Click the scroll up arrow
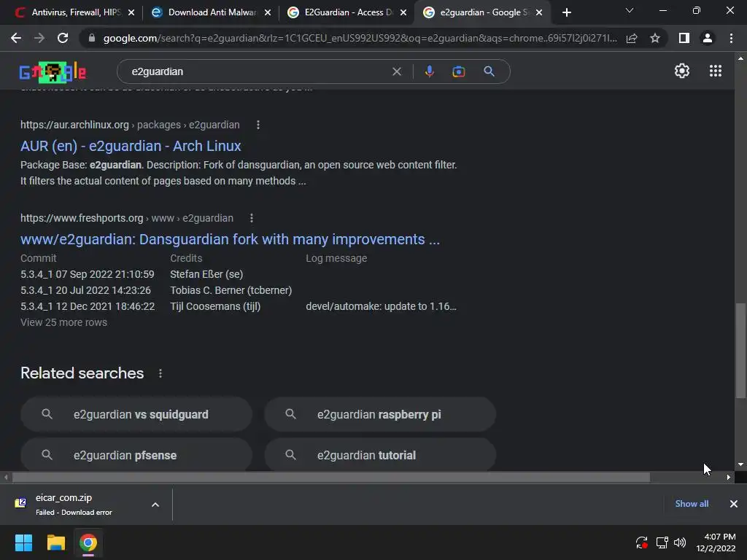 click(740, 58)
